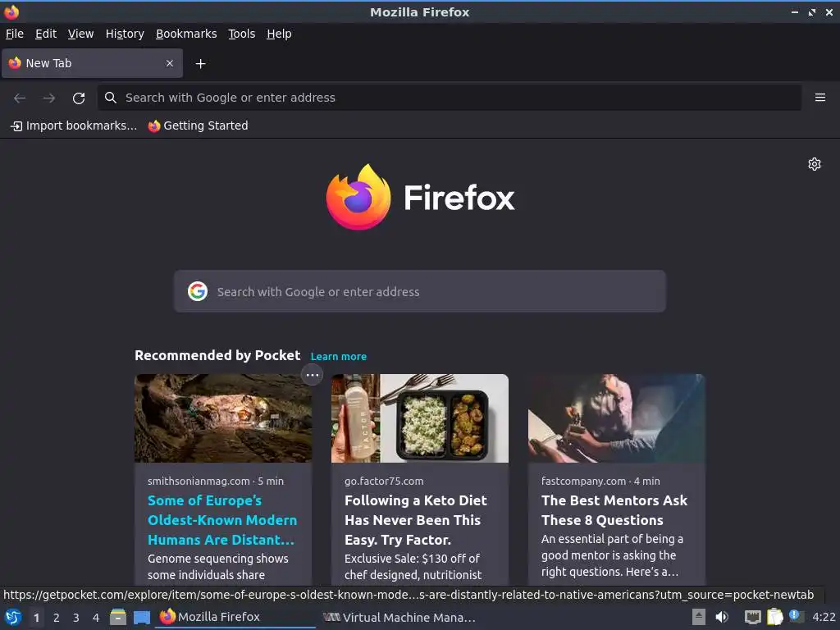This screenshot has width=840, height=630.
Task: Open the Help menu
Action: (279, 34)
